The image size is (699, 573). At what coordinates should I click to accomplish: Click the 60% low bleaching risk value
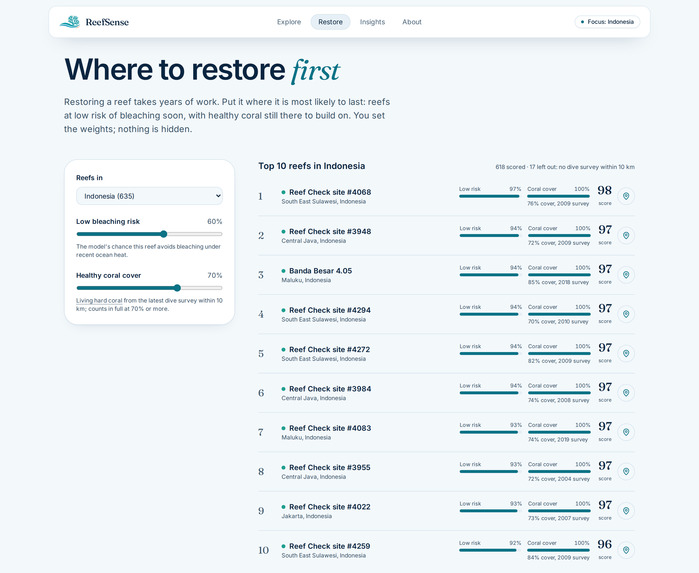[214, 222]
